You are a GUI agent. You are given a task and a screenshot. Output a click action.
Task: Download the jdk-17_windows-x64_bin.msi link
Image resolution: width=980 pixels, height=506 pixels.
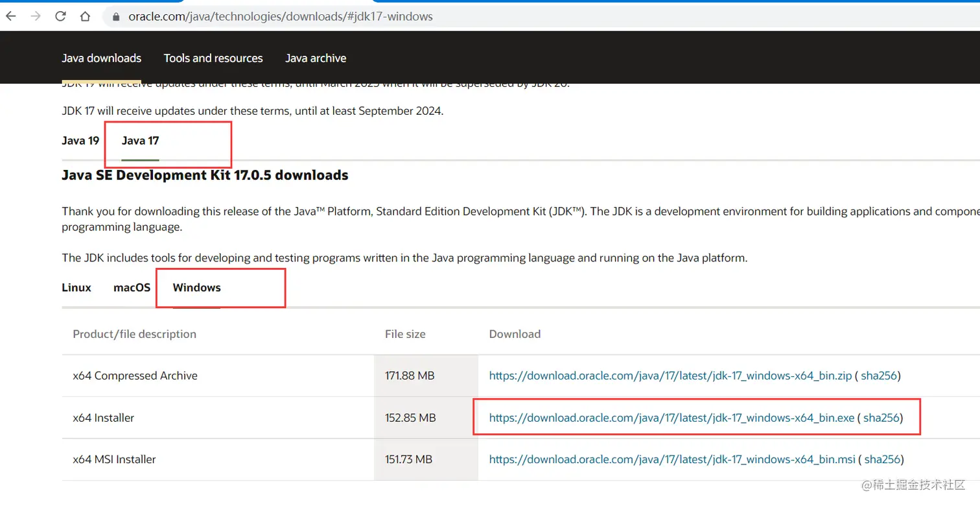(672, 459)
